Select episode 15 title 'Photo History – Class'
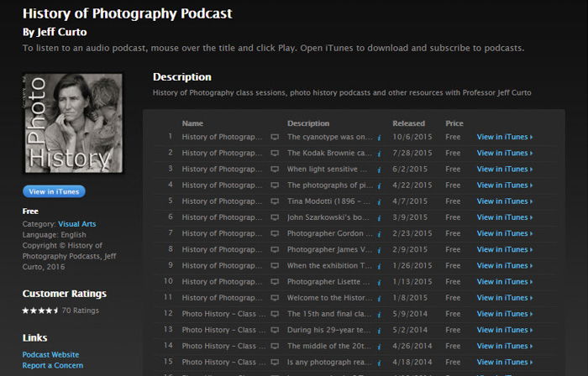The width and height of the screenshot is (588, 376). tap(223, 362)
